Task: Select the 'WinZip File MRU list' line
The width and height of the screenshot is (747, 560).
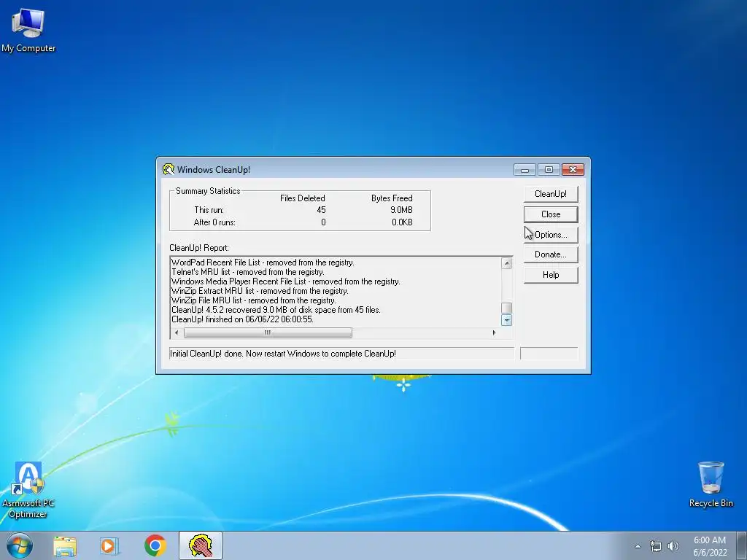Action: coord(253,300)
